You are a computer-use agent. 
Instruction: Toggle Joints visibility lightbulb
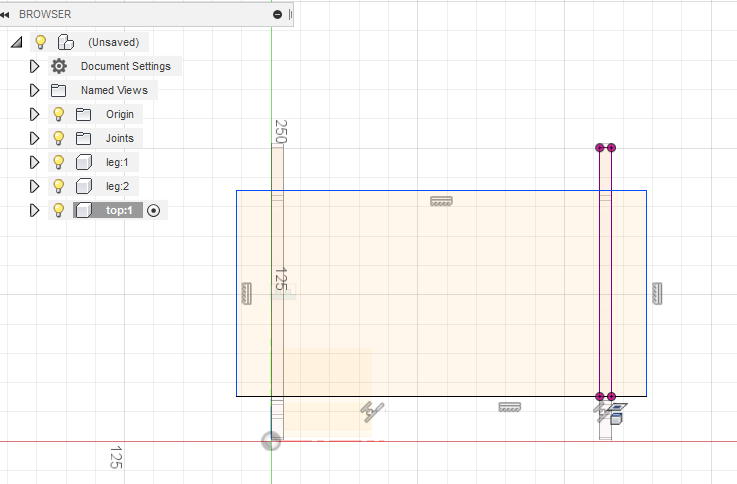tap(58, 138)
